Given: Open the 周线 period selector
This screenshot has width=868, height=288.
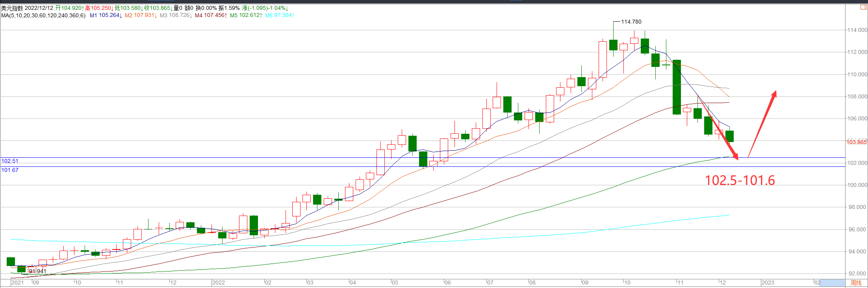Looking at the screenshot, I should pos(856,282).
